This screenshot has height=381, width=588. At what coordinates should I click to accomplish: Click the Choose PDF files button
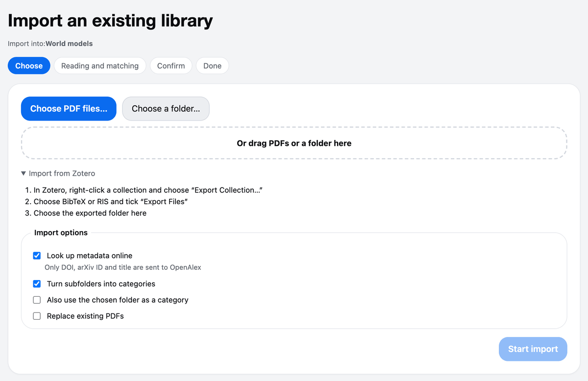coord(69,109)
